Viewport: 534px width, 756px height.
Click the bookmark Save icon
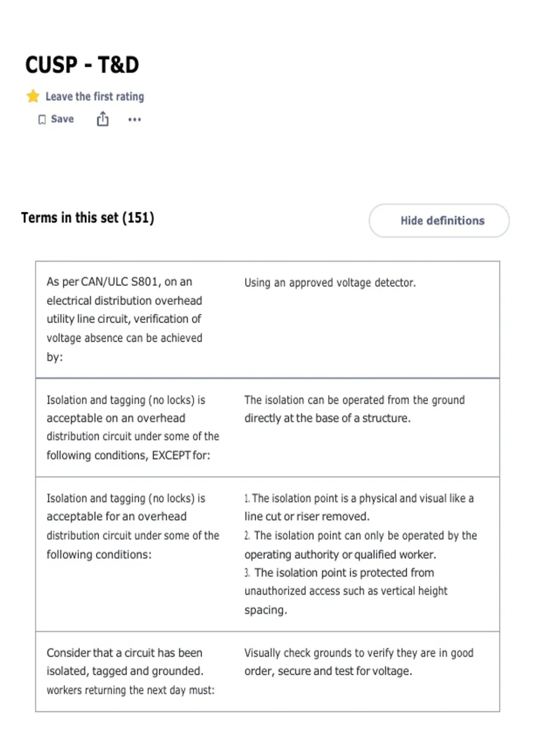[x=42, y=120]
